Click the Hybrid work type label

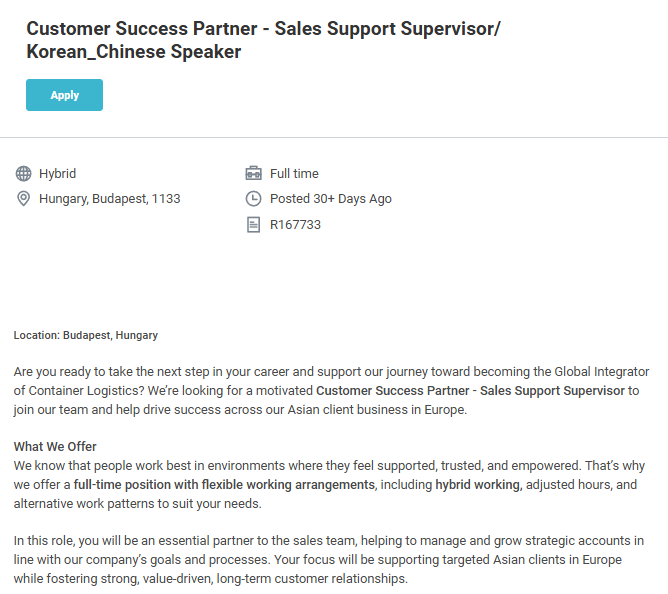coord(57,174)
